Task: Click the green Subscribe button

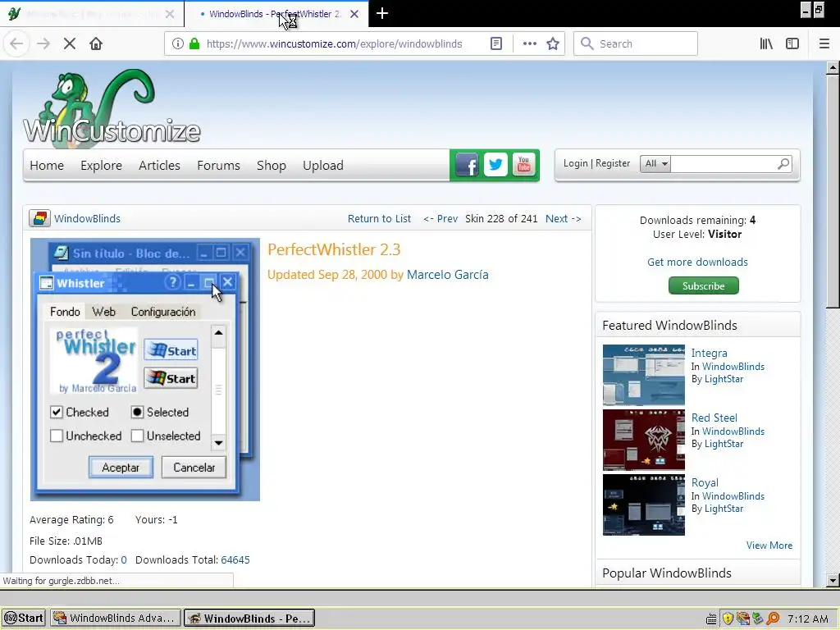Action: pyautogui.click(x=703, y=285)
